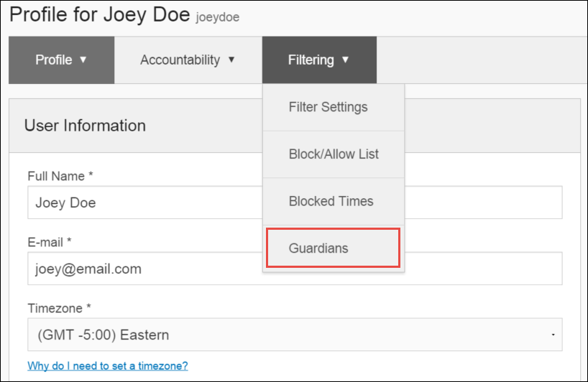Open the 'Why do I need to set a timezone?' link
The width and height of the screenshot is (588, 382).
pos(108,366)
